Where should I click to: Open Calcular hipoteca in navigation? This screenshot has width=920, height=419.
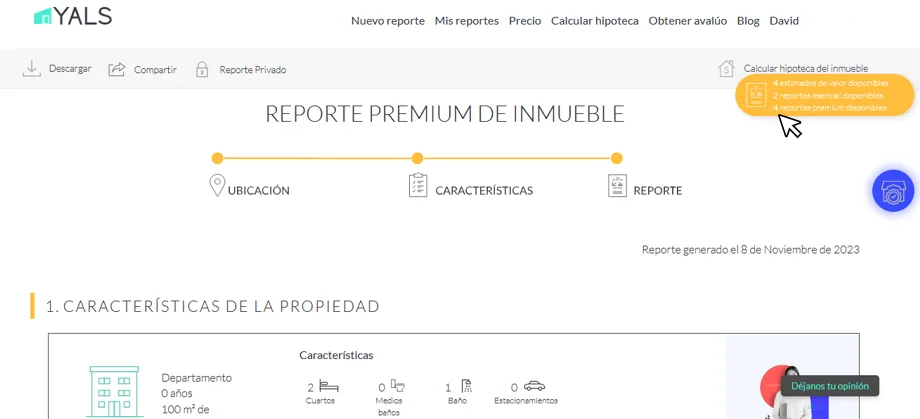(594, 21)
